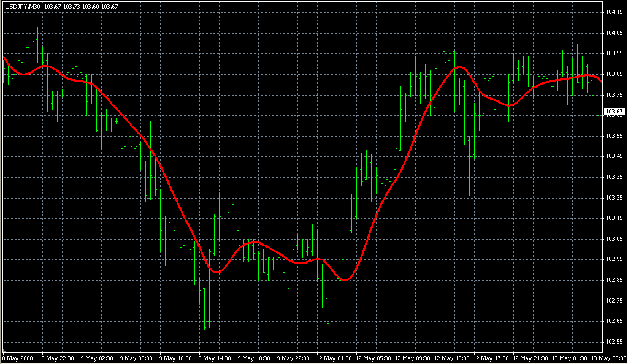Click the 9 May 14:30 time label
The height and width of the screenshot is (364, 628).
[x=215, y=358]
